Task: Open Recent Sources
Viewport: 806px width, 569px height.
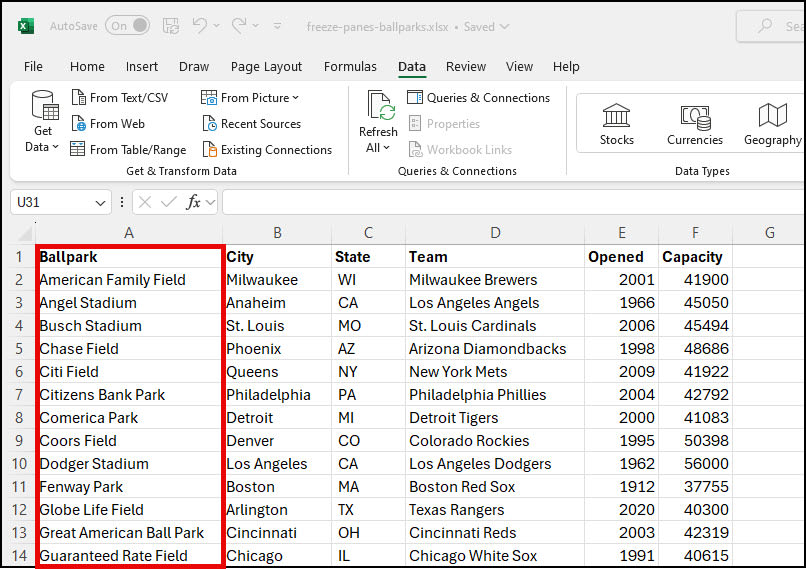Action: [x=252, y=124]
